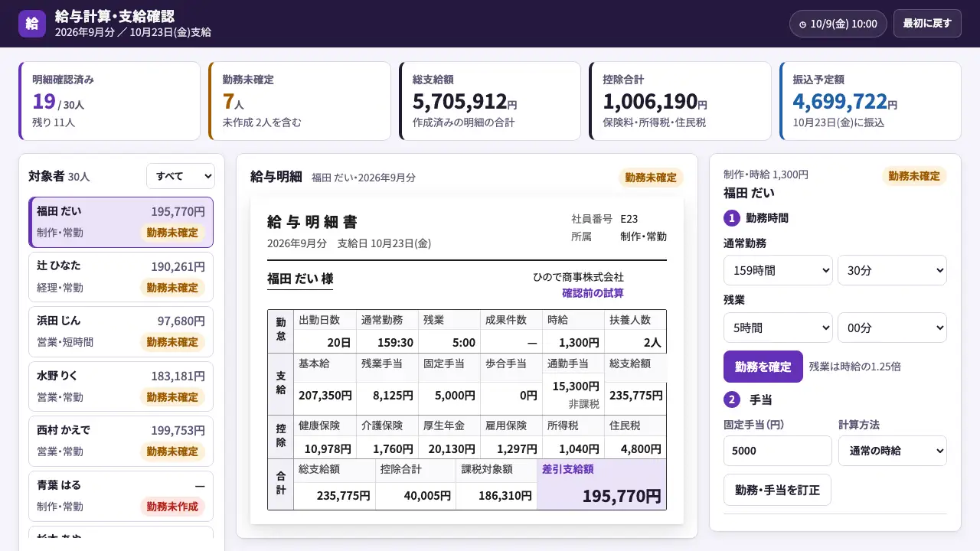Open the 残業 5時間 hours dropdown
This screenshot has width=980, height=551.
coord(778,328)
